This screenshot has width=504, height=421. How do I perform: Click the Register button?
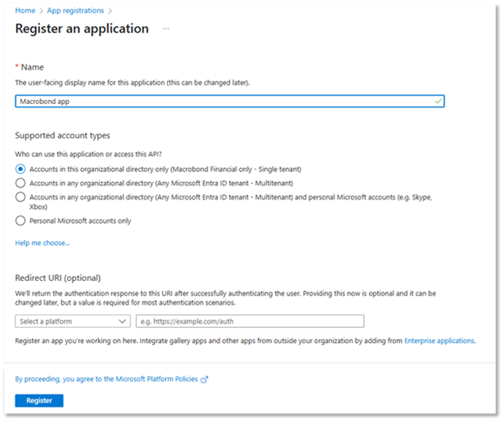coord(39,400)
